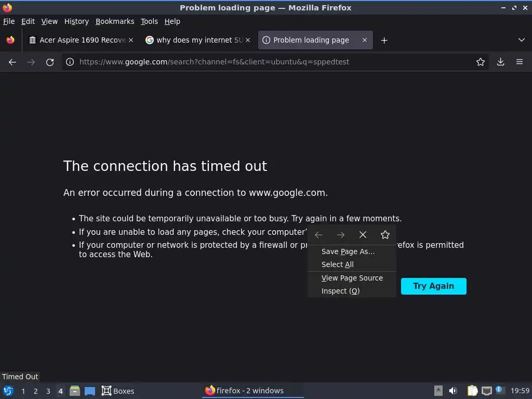
Task: Choose Inspect (Q) from context menu
Action: (352, 291)
